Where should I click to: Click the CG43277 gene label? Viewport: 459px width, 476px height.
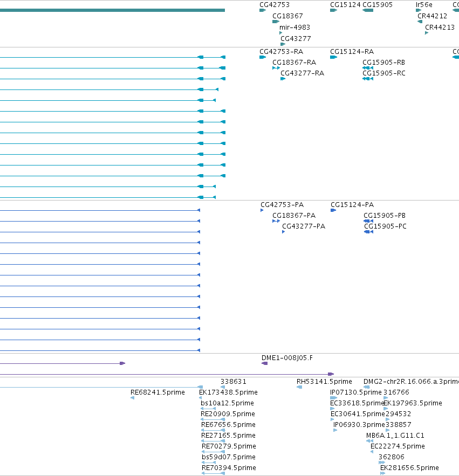point(296,39)
